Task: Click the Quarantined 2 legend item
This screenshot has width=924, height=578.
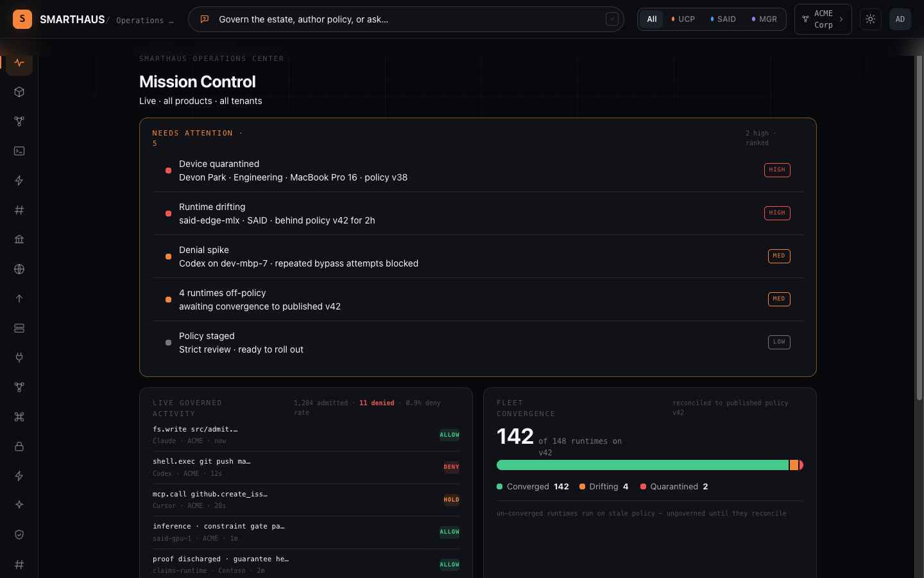Action: 674,487
